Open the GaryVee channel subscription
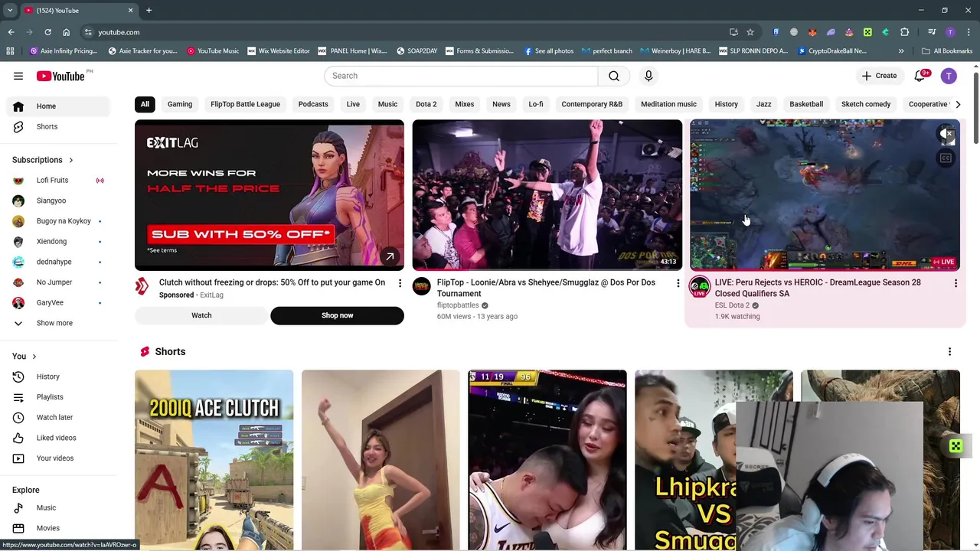The width and height of the screenshot is (980, 551). click(x=60, y=302)
